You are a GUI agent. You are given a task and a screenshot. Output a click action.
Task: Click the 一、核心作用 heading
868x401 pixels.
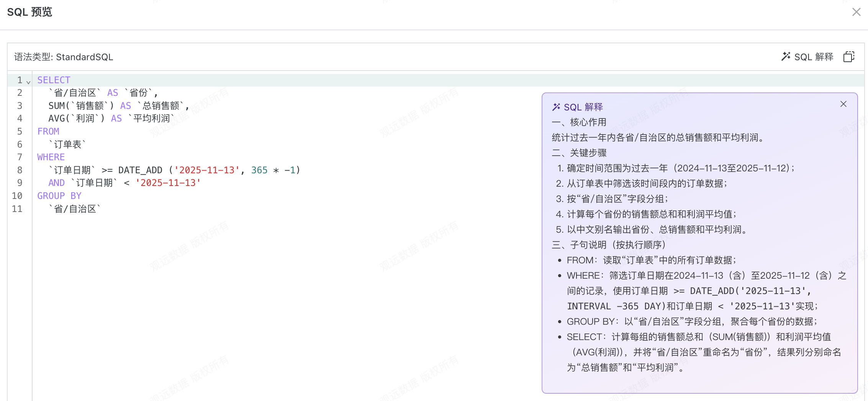click(579, 122)
